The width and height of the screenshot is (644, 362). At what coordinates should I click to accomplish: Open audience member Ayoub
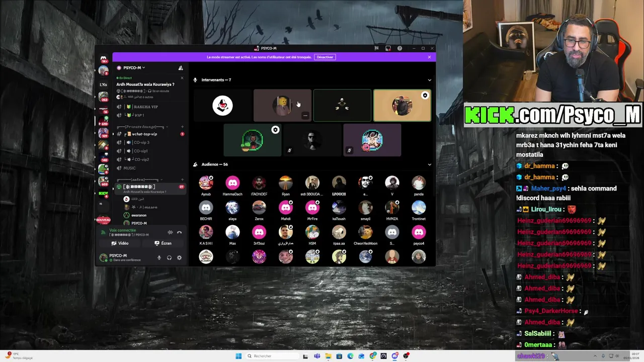point(206,185)
